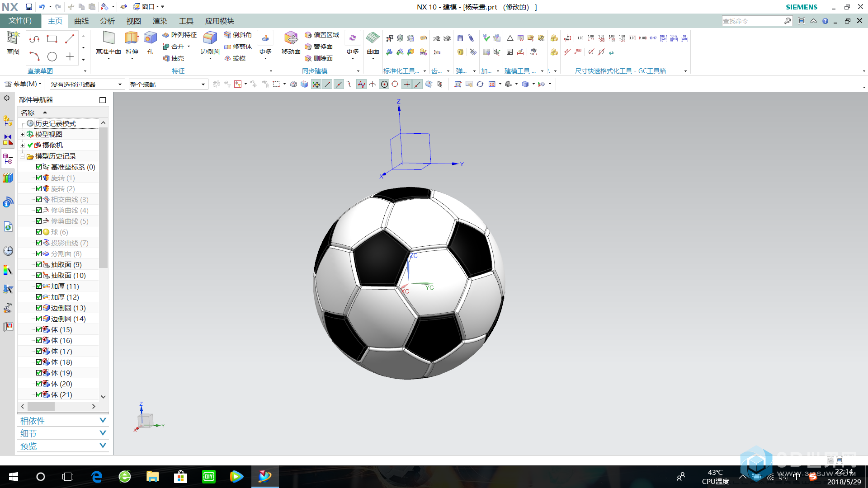Image resolution: width=868 pixels, height=488 pixels.
Task: Expand the 模型视图 tree node
Action: (x=22, y=134)
